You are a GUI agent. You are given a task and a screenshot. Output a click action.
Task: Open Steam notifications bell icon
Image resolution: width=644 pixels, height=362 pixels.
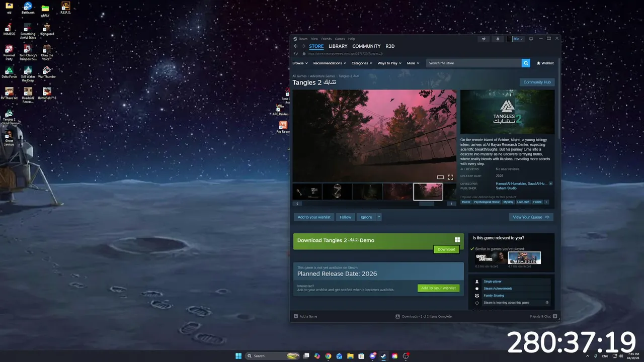[x=498, y=39]
